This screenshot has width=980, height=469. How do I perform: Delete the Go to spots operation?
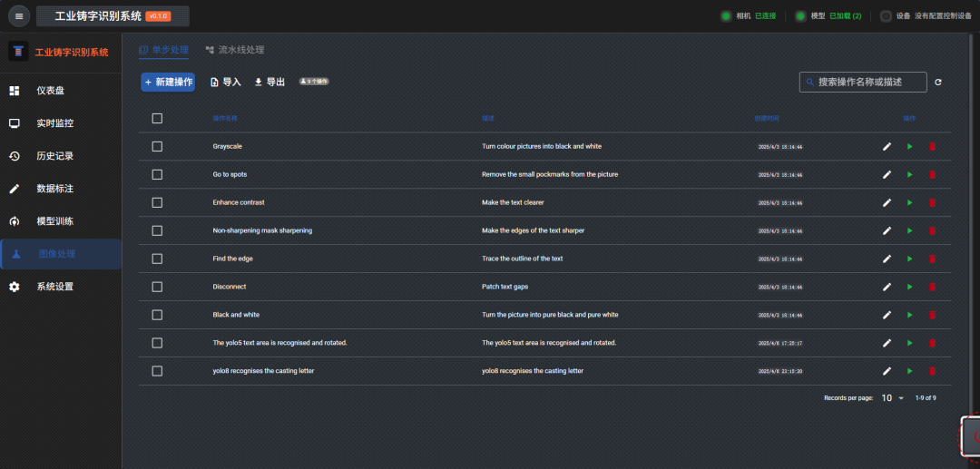pos(932,174)
